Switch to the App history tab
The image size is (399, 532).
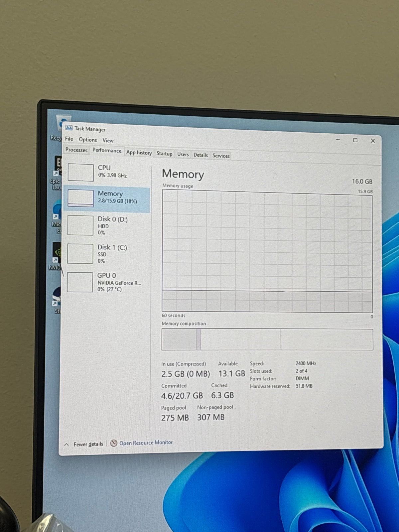click(x=139, y=153)
